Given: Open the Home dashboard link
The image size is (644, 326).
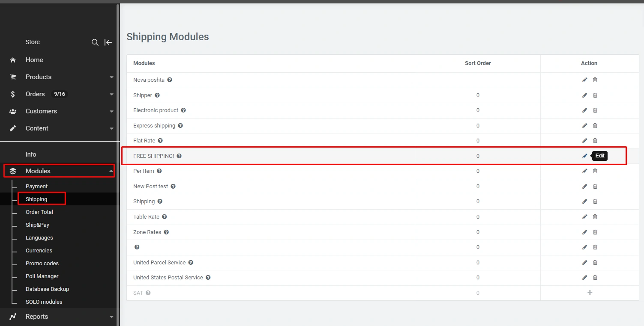Looking at the screenshot, I should click(x=34, y=60).
